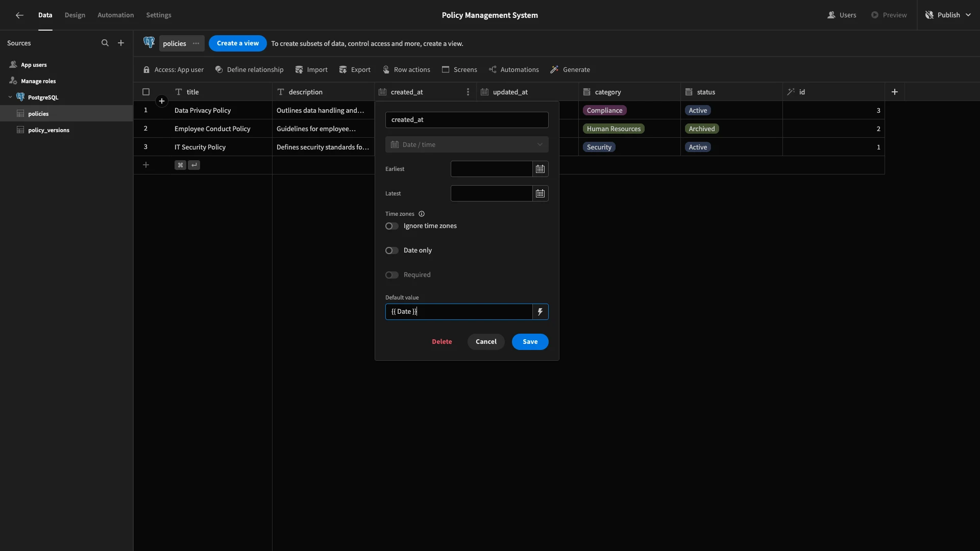Switch to the Design tab
This screenshot has width=980, height=551.
point(75,15)
